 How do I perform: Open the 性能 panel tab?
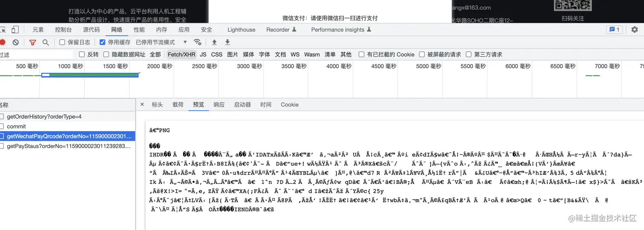[139, 30]
